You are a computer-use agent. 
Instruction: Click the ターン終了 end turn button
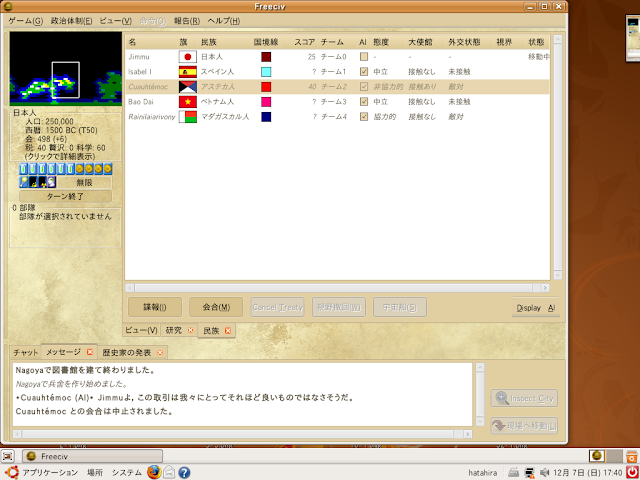(x=65, y=196)
